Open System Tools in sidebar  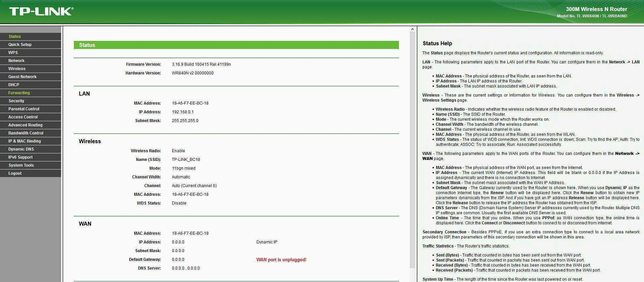pyautogui.click(x=31, y=165)
